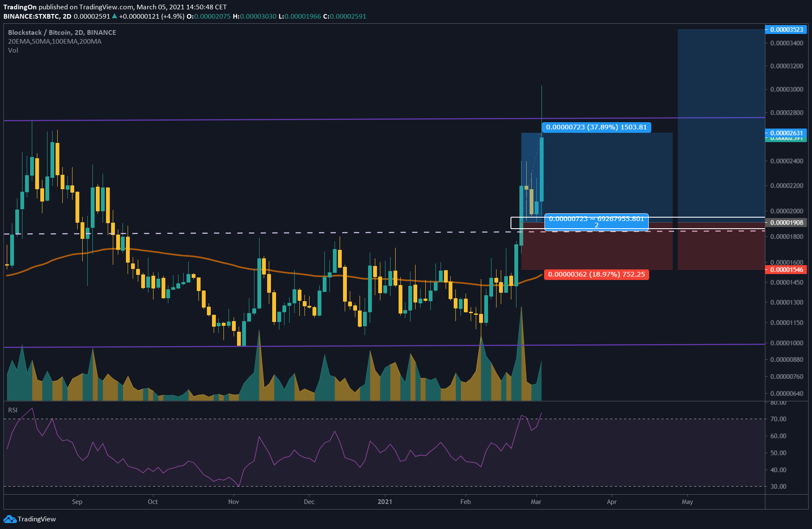
Task: Click the 0.00001000 price axis label
Action: click(787, 343)
